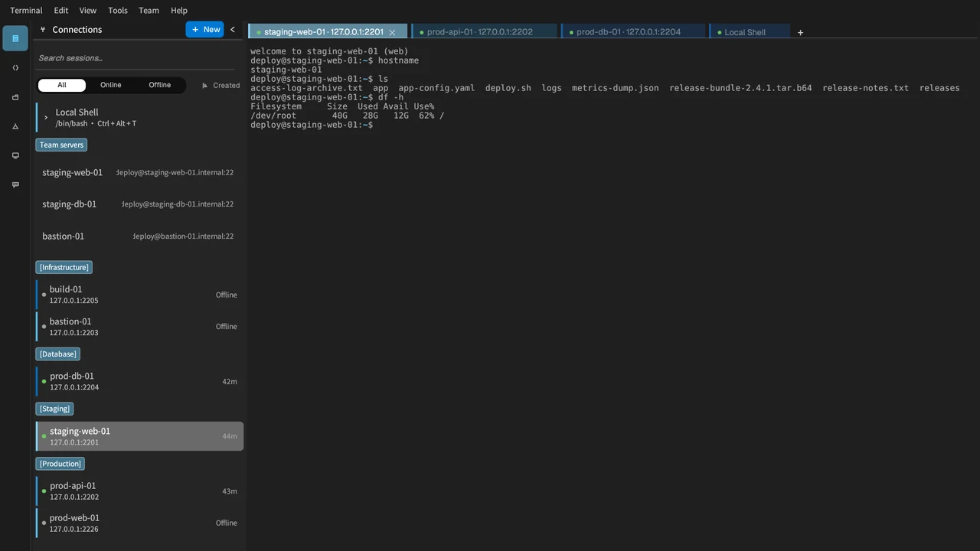Switch to the prod-api-01 terminal tab
The height and width of the screenshot is (551, 980).
484,32
